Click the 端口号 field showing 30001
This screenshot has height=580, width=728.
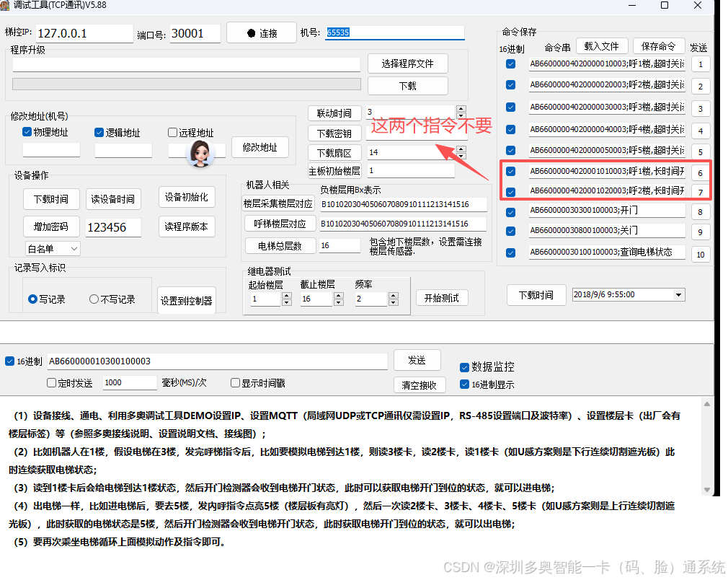pyautogui.click(x=195, y=33)
